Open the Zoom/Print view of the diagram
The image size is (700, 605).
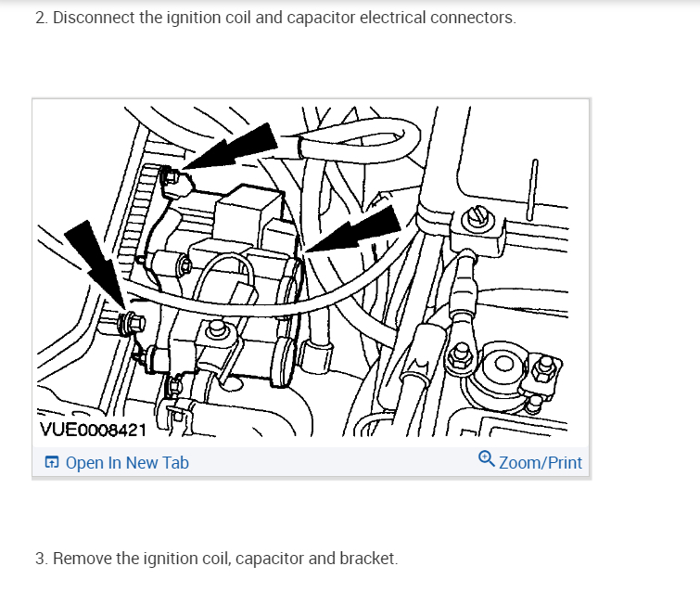(530, 461)
